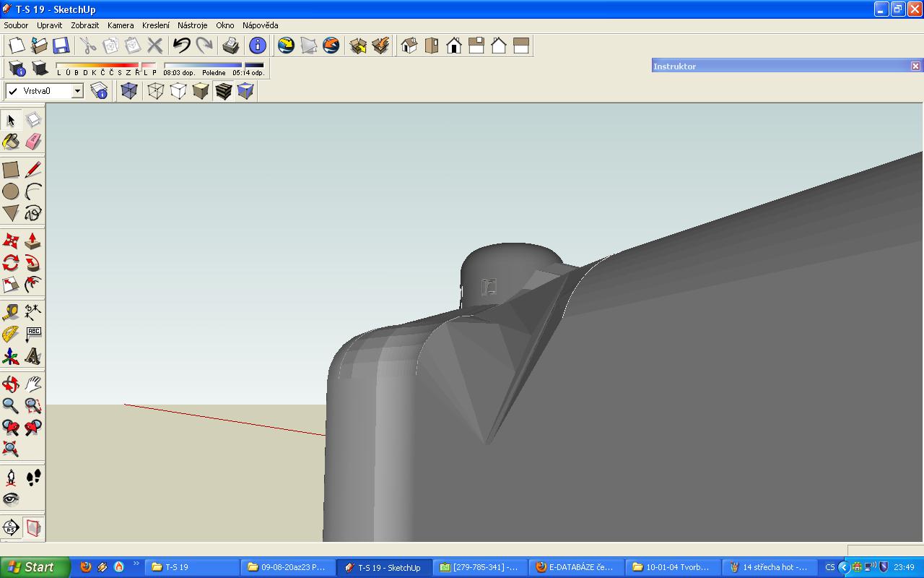Open the Kreslení menu
Image resolution: width=924 pixels, height=578 pixels.
tap(156, 25)
